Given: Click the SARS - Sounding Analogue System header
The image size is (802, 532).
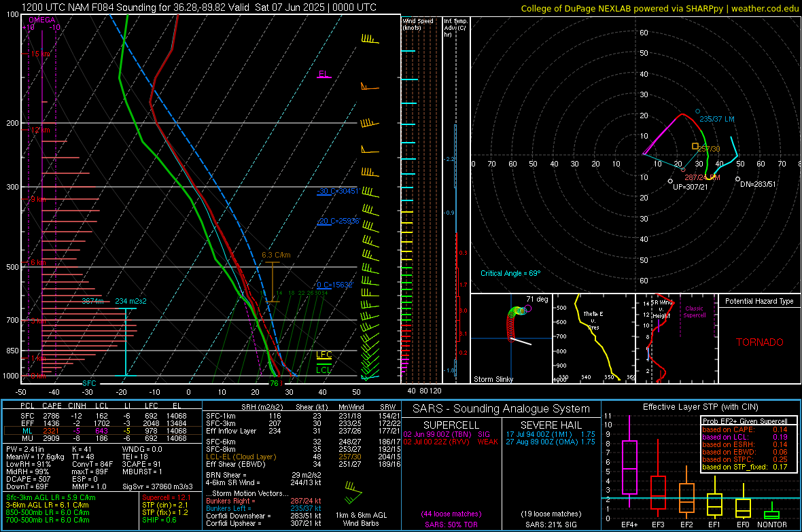Looking at the screenshot, I should (x=502, y=409).
